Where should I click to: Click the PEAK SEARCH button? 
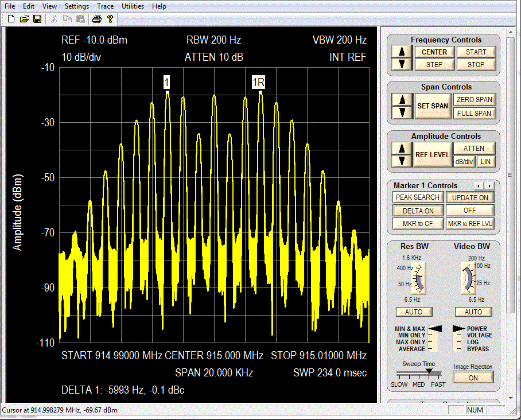(418, 197)
